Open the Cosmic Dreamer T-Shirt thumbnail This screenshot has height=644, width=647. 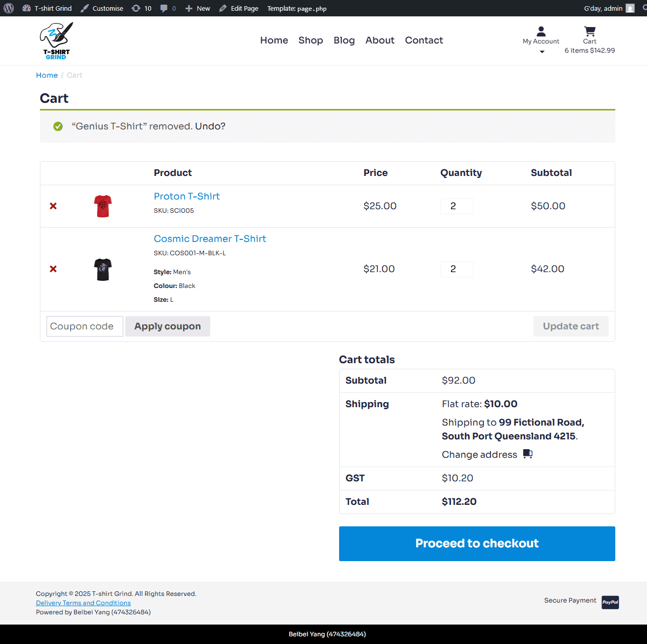tap(103, 269)
